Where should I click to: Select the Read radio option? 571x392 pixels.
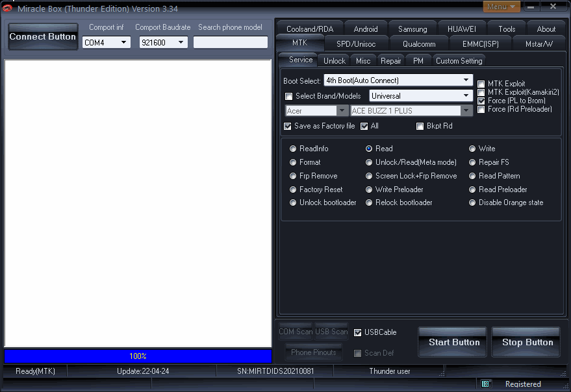[369, 149]
